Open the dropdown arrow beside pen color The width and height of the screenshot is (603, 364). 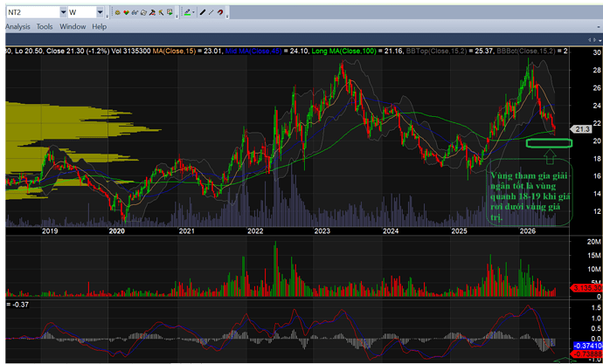click(x=193, y=12)
